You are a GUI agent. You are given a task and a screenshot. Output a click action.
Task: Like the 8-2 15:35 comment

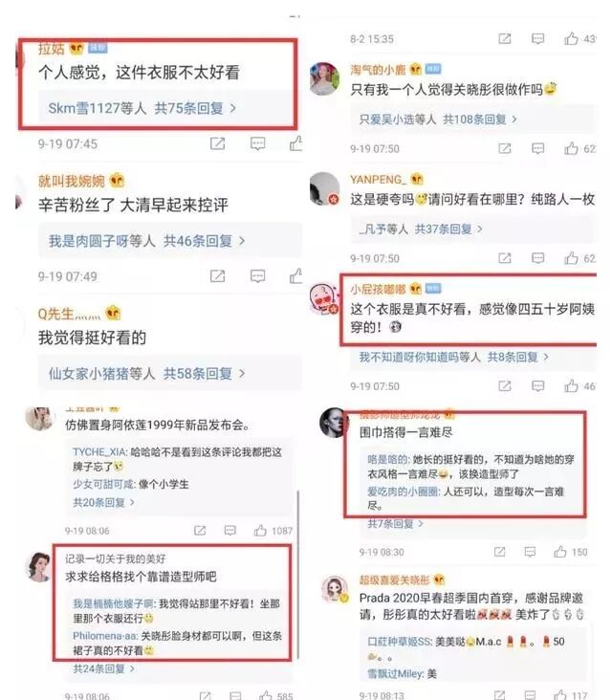pos(571,39)
